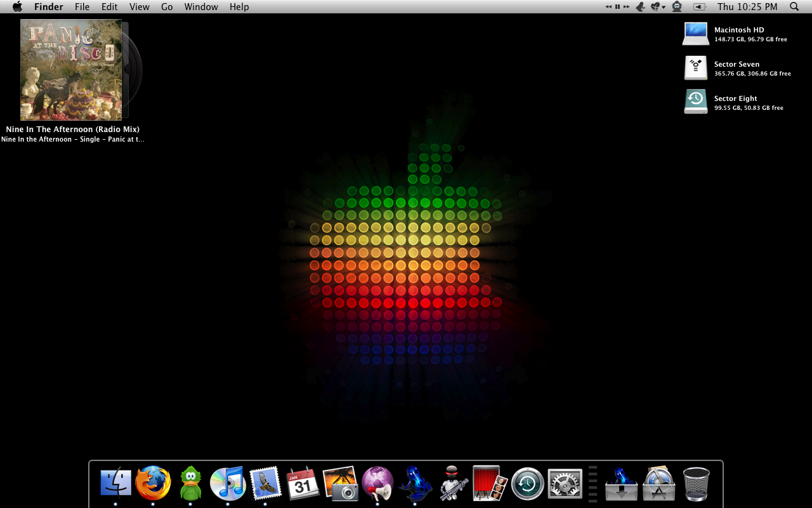812x508 pixels.
Task: Launch iPhoto from the Dock
Action: point(340,483)
